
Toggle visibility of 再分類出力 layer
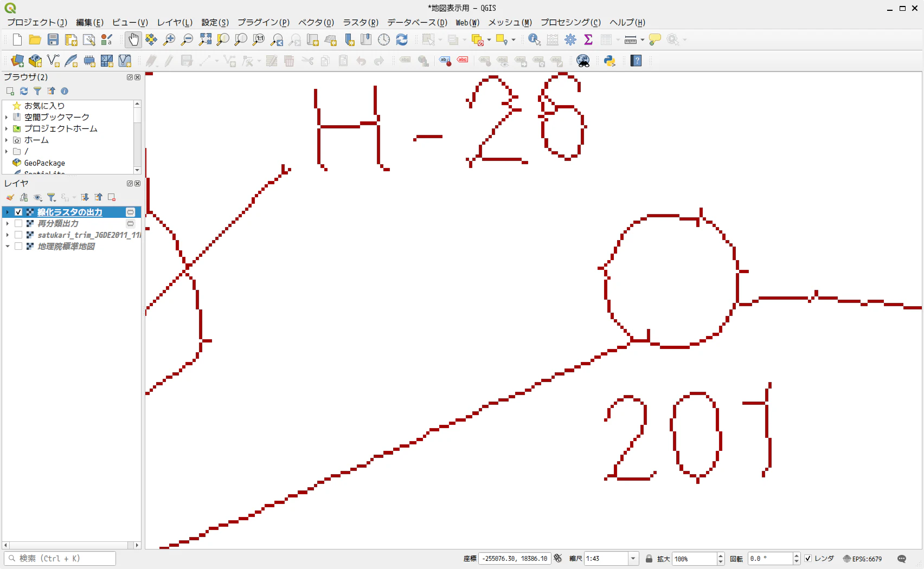click(18, 223)
